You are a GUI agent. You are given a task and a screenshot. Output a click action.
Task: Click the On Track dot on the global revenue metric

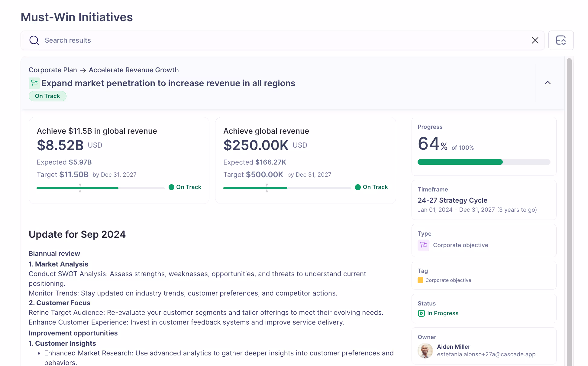pos(358,187)
